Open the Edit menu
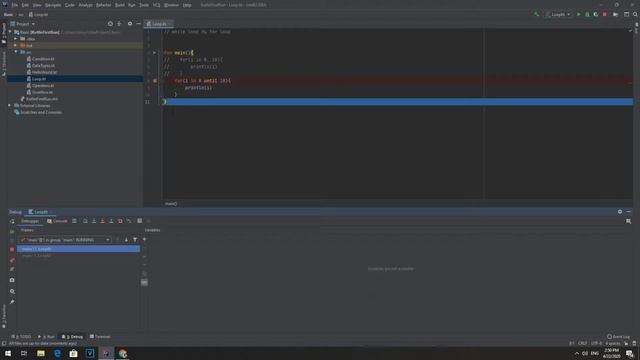 click(25, 5)
